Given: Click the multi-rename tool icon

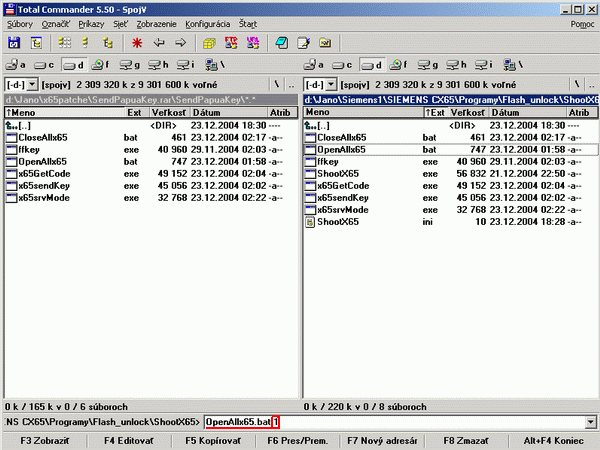Looking at the screenshot, I should click(282, 42).
